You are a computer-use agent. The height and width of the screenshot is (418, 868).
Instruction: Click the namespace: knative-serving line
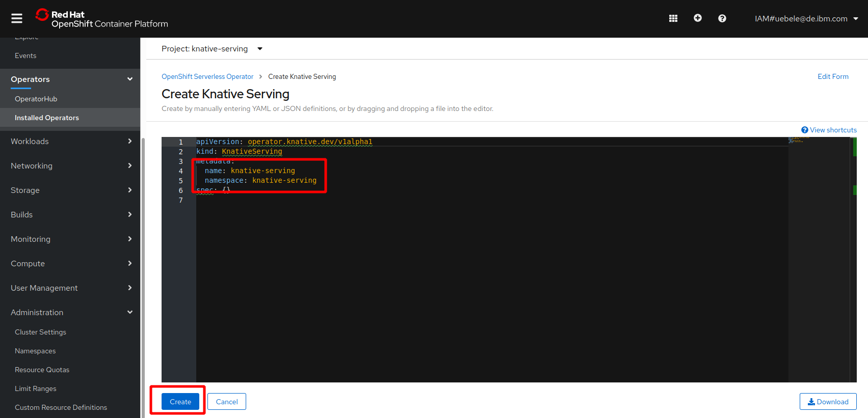(260, 181)
